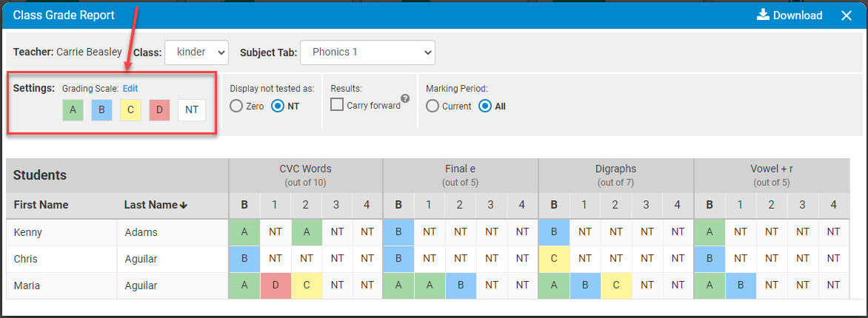Image resolution: width=868 pixels, height=318 pixels.
Task: Choose All marking periods
Action: point(492,106)
